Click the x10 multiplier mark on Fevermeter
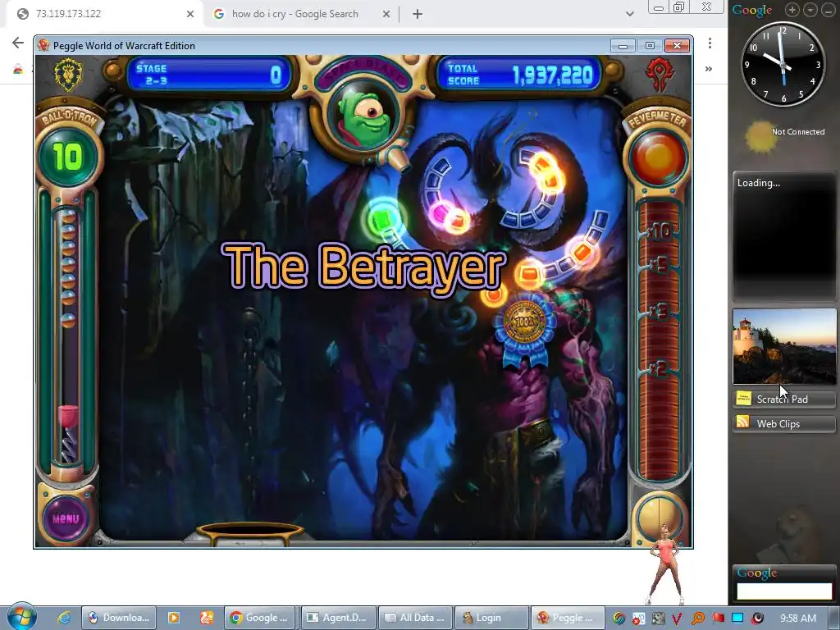 click(x=660, y=231)
